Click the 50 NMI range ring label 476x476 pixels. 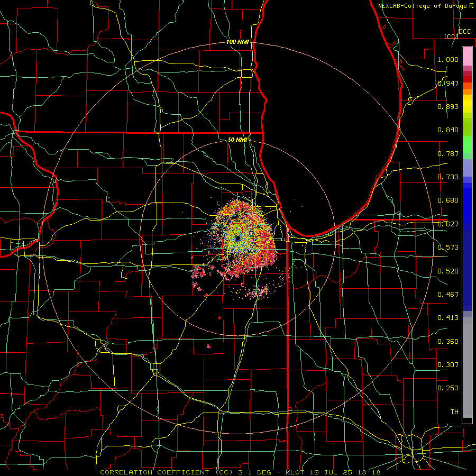237,140
